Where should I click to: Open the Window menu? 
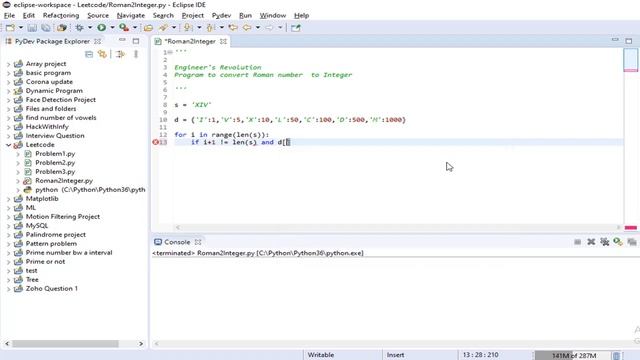coord(273,16)
